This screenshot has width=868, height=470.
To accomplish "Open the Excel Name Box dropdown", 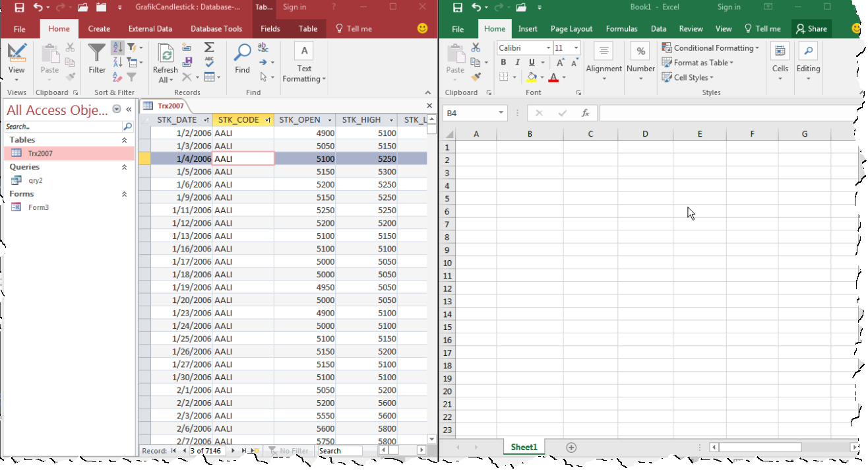I will click(501, 114).
